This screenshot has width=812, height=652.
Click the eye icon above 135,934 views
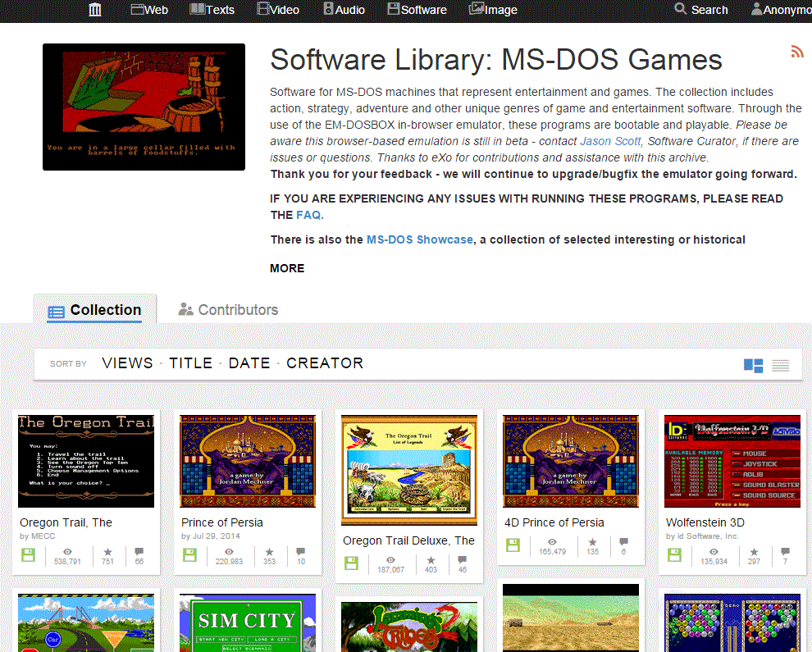pos(714,551)
